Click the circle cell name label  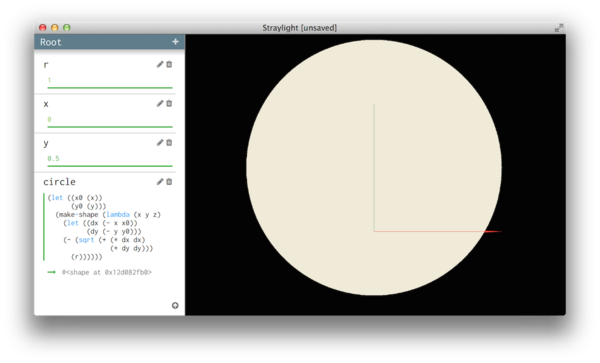coord(59,182)
